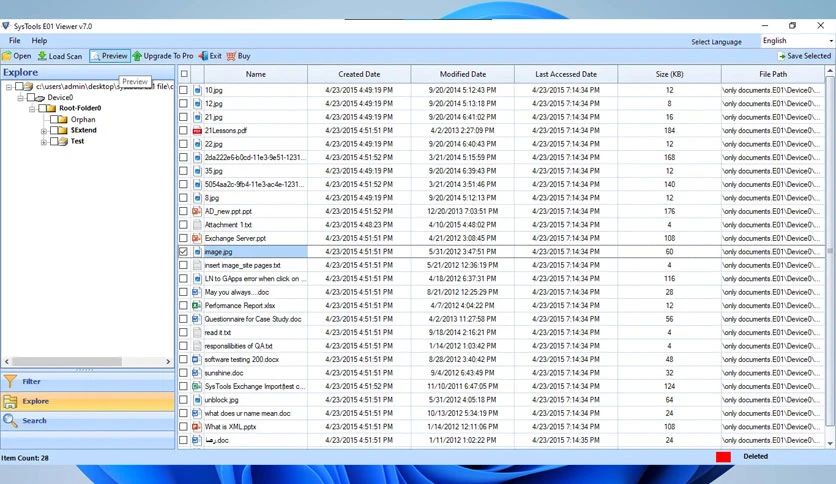Click the PowerPoint icon beside AD_new.ppt.ppt
The image size is (836, 484).
tap(197, 211)
